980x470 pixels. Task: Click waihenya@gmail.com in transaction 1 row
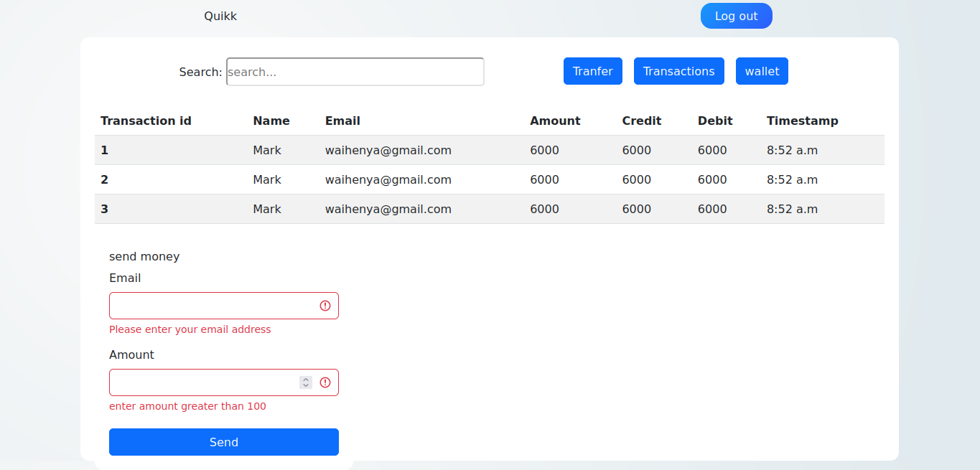pos(388,150)
